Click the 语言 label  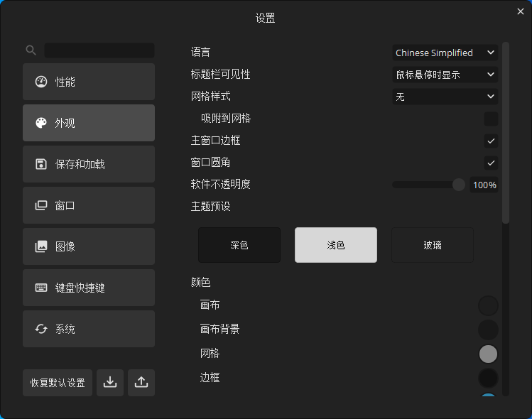click(x=201, y=53)
